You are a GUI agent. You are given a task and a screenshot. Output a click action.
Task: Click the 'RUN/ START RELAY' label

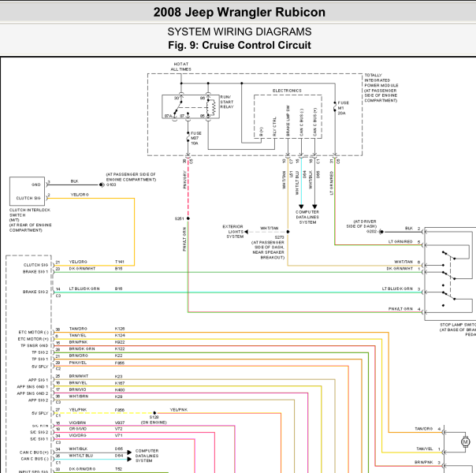tap(227, 102)
